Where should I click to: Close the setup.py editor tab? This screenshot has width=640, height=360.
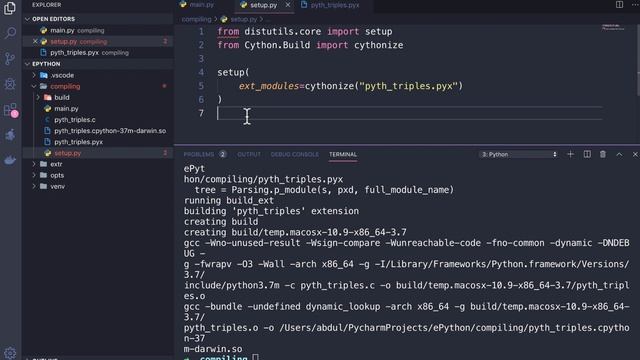tap(288, 5)
